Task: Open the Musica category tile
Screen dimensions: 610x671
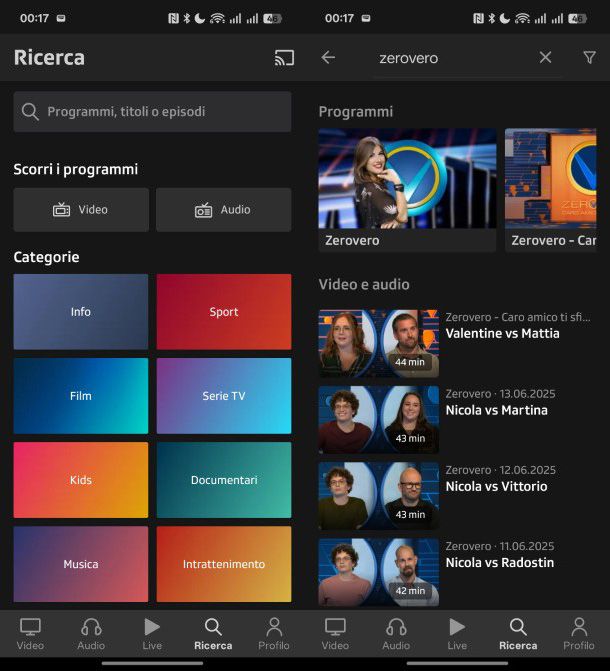Action: 81,564
